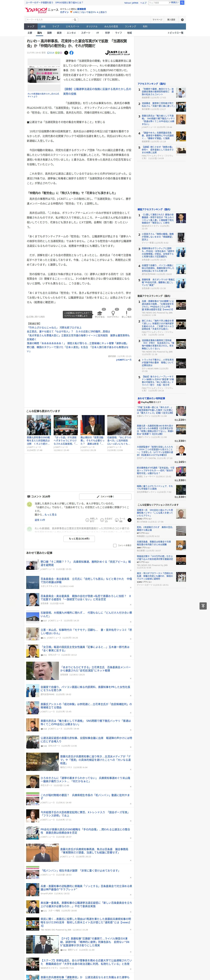Open the 国内 category tab
The height and width of the screenshot is (980, 210).
[x=39, y=33]
